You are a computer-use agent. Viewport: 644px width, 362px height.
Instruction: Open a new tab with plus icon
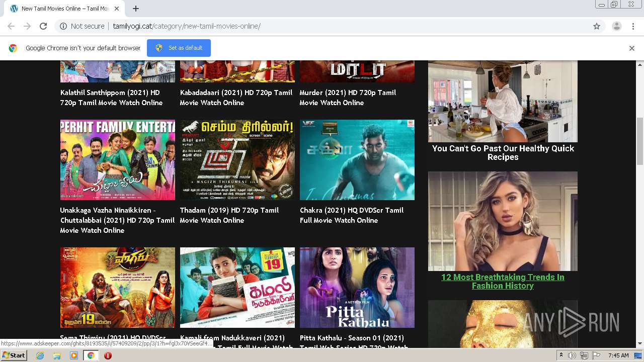(136, 9)
